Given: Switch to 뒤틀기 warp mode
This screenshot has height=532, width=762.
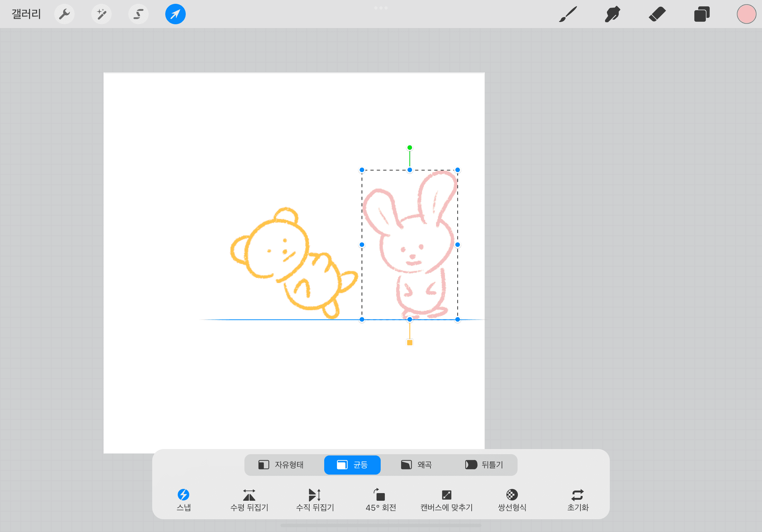Looking at the screenshot, I should click(484, 465).
